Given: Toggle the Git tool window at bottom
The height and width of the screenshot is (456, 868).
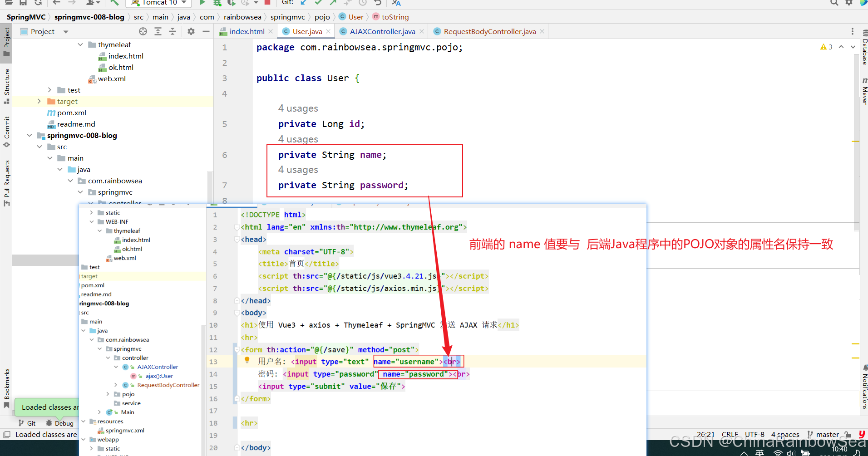Looking at the screenshot, I should pos(27,423).
